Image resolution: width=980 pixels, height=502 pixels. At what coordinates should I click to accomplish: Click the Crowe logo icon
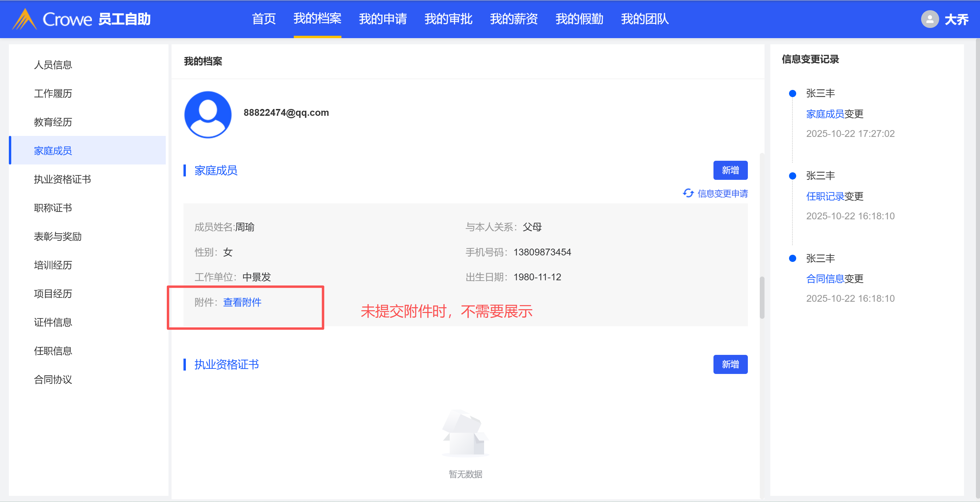(x=25, y=19)
